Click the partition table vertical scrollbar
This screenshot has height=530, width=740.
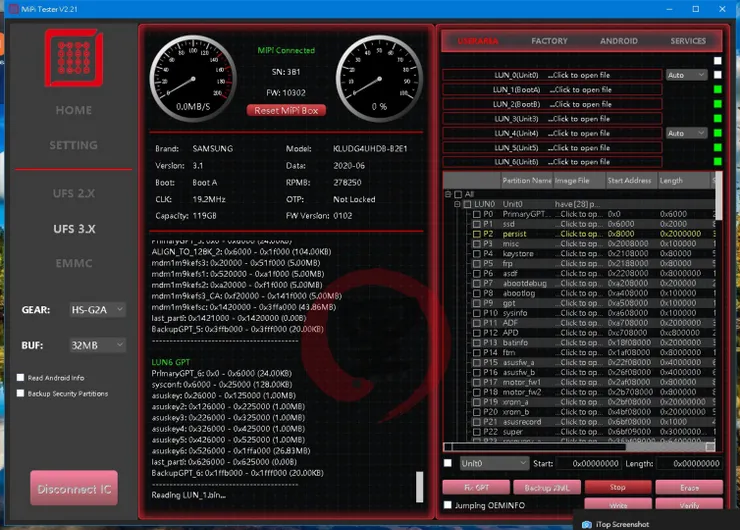(718, 195)
